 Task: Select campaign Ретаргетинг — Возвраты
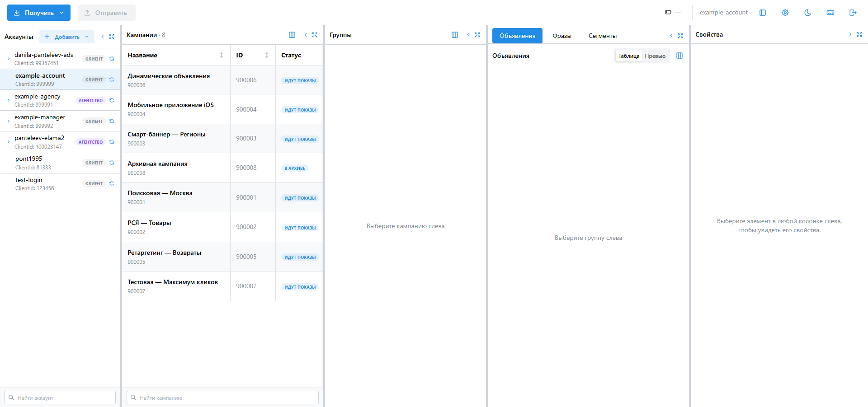click(222, 257)
